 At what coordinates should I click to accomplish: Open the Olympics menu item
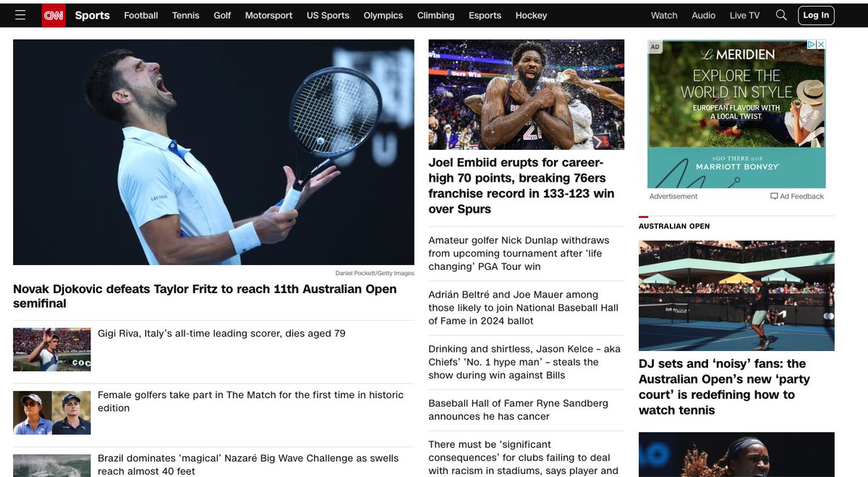tap(383, 15)
